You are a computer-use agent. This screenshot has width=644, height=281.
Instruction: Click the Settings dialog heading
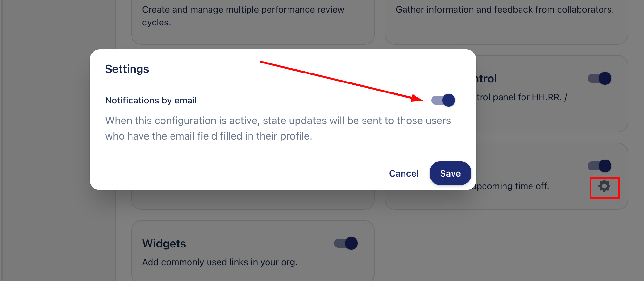(x=127, y=69)
